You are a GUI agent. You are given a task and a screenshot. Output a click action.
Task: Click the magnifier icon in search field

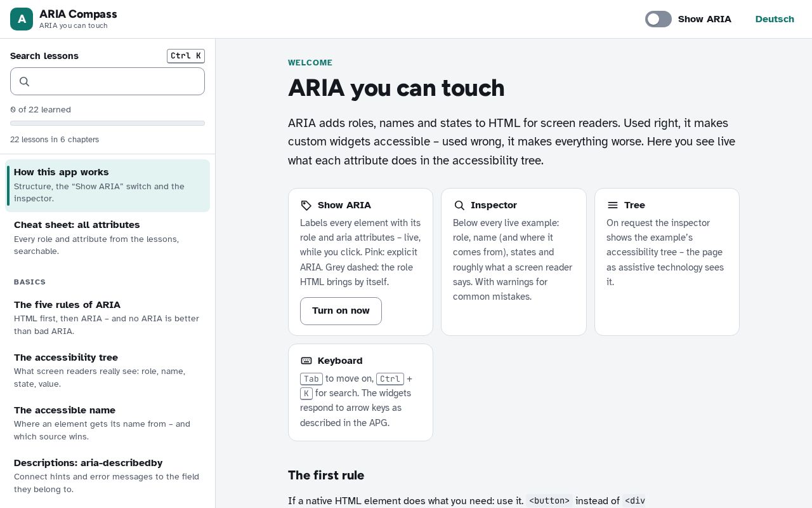(x=25, y=81)
